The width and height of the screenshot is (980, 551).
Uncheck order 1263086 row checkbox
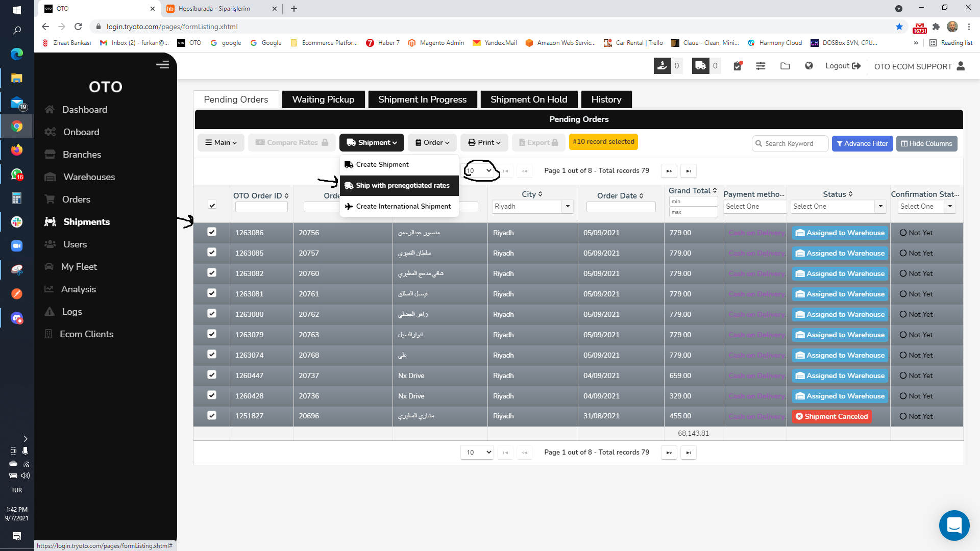212,232
